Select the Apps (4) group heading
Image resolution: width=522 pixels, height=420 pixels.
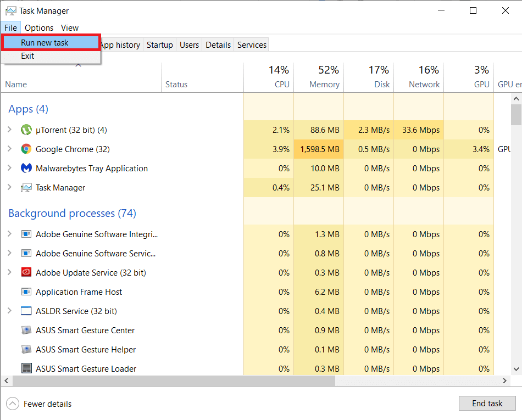click(28, 109)
